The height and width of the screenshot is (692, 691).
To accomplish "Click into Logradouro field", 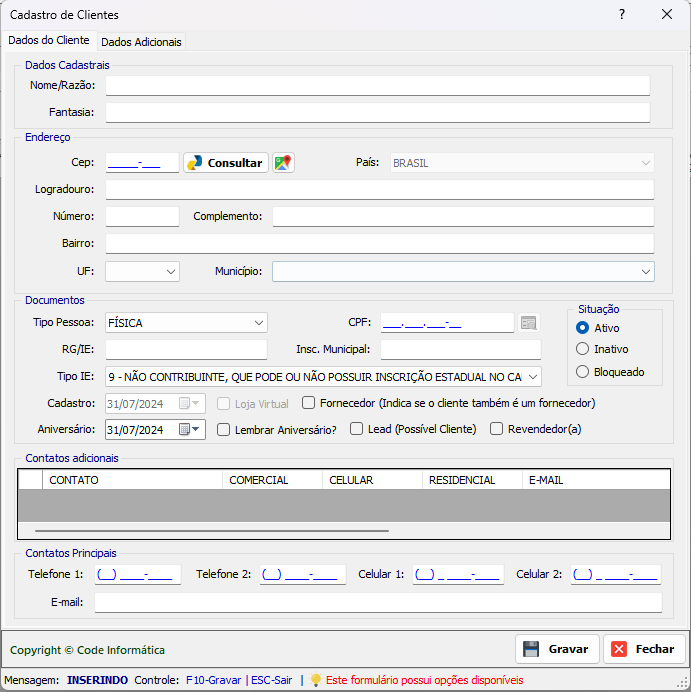I will (x=379, y=189).
